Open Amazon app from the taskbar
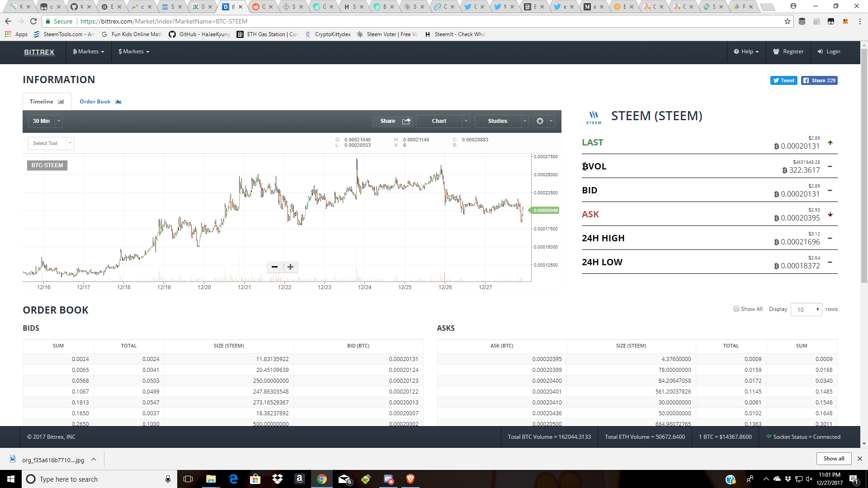The height and width of the screenshot is (488, 868). point(300,479)
